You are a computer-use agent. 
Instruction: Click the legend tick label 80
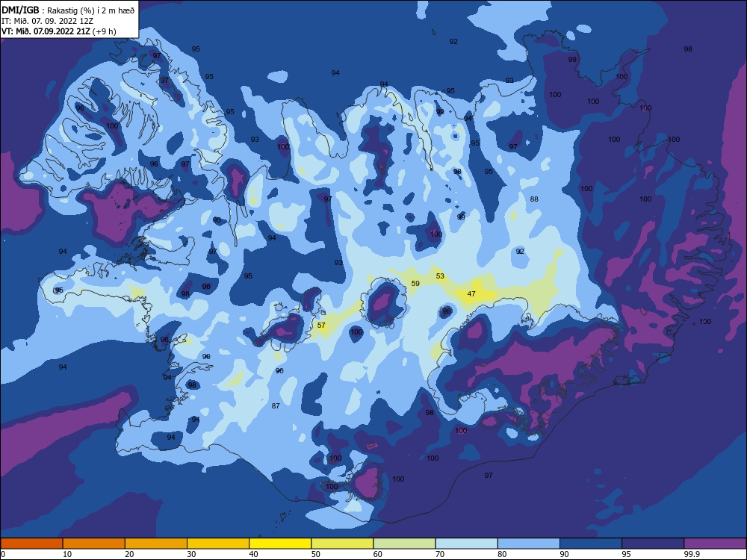tap(502, 554)
